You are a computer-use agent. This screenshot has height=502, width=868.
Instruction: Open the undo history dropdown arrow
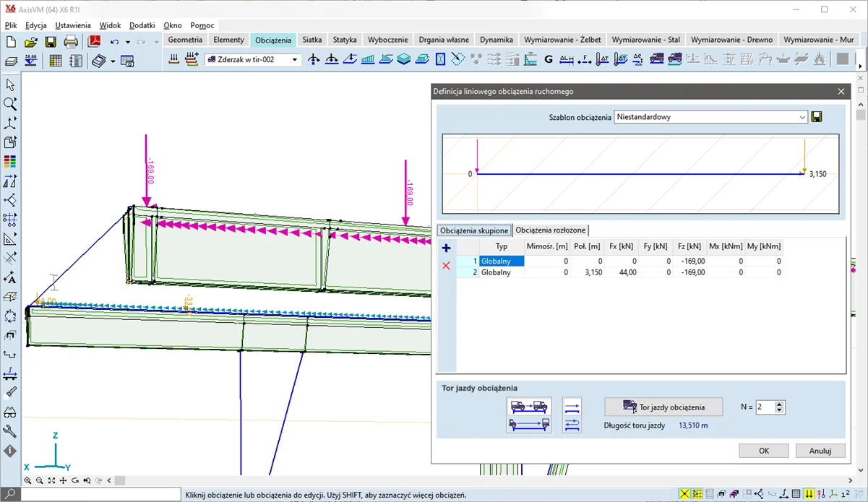[128, 43]
